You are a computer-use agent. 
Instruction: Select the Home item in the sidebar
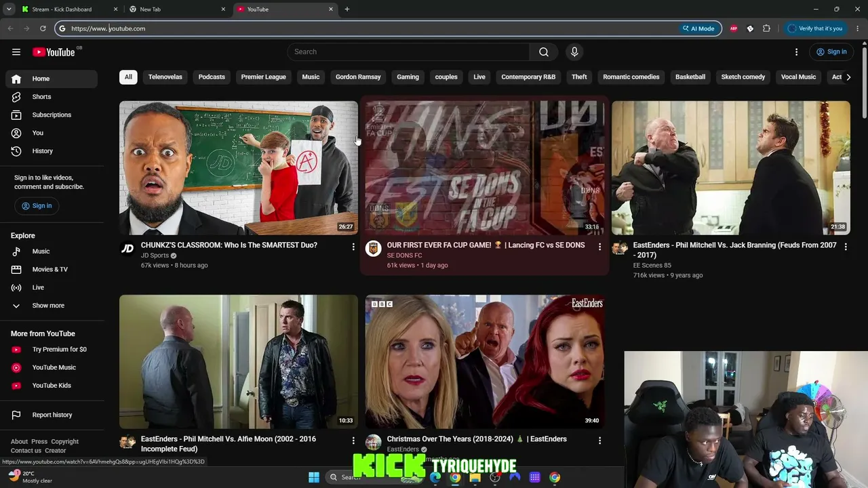[x=52, y=79]
